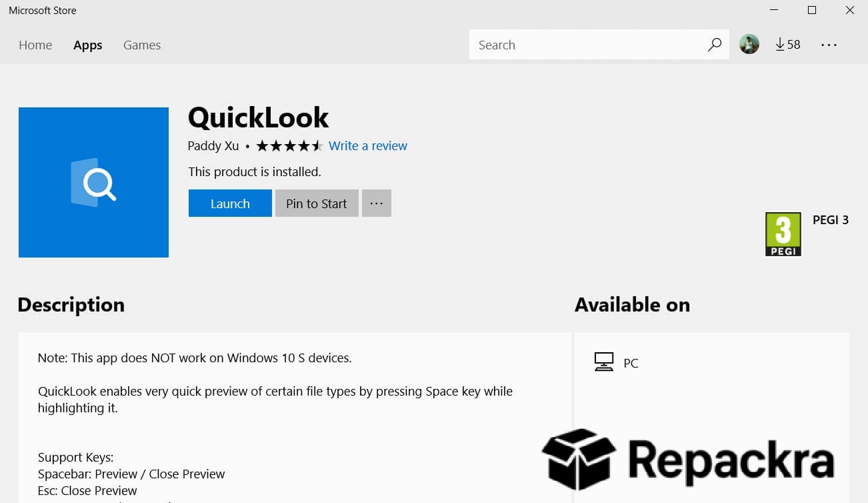The image size is (868, 503).
Task: Switch to the Apps tab
Action: (x=88, y=45)
